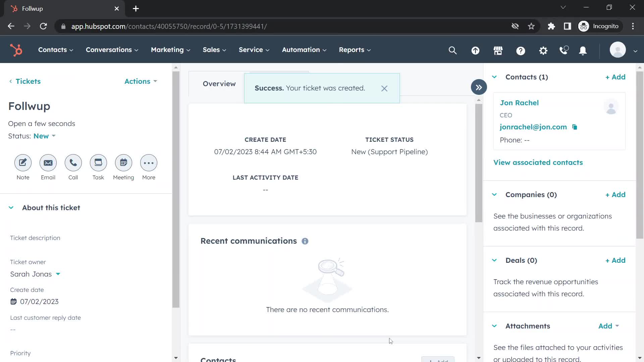Click the search icon in the top navigation
Viewport: 644px width, 362px height.
pos(454,50)
